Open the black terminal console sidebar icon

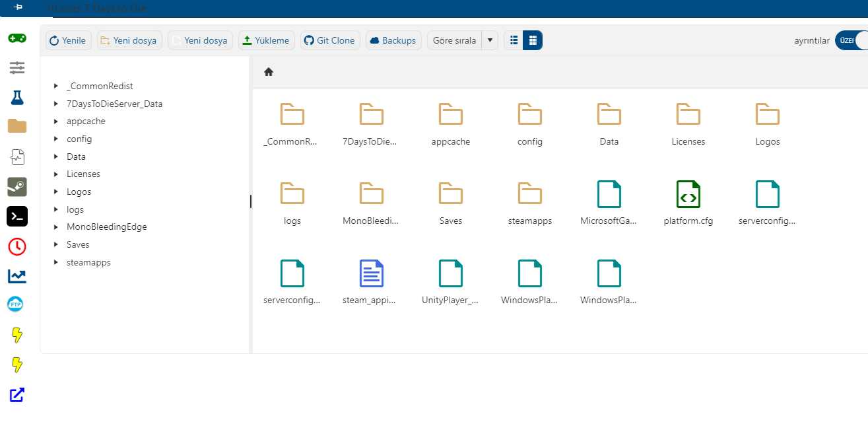17,216
